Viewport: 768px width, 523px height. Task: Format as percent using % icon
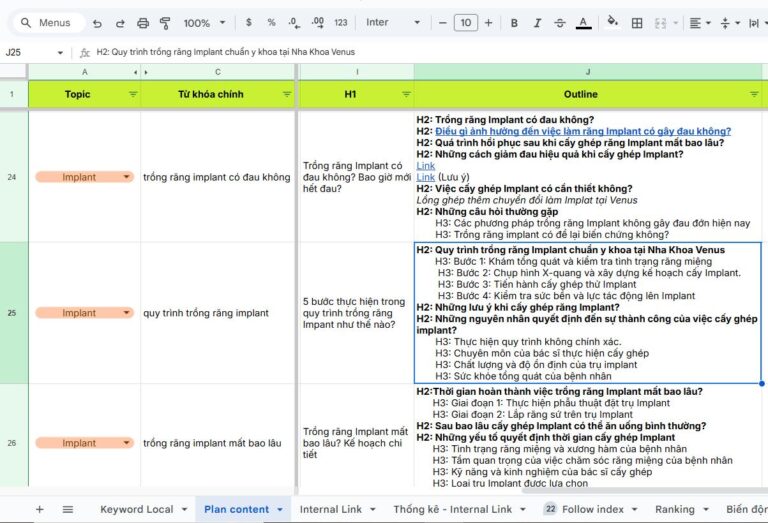[x=271, y=23]
